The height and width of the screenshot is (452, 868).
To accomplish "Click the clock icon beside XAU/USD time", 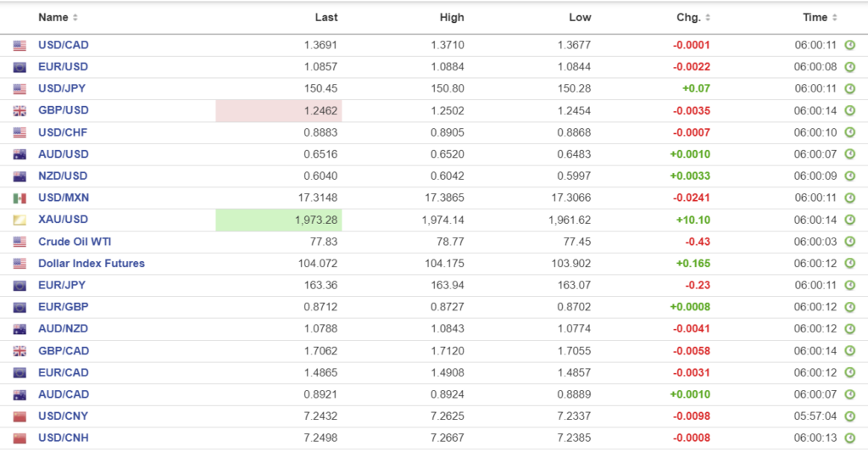I will point(849,220).
